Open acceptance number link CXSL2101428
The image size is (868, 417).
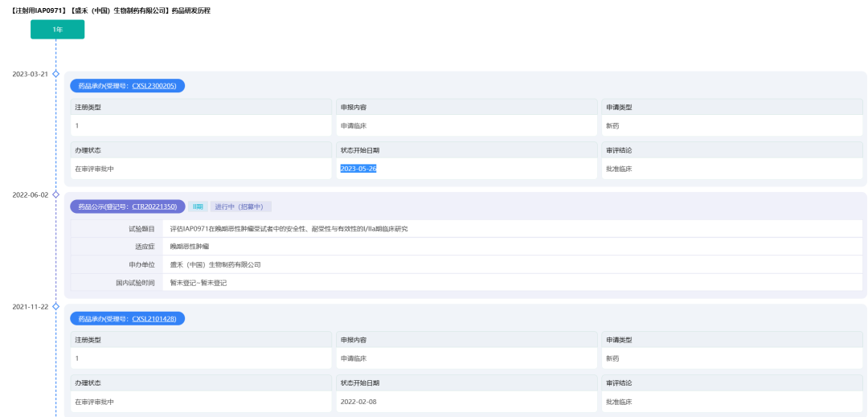tap(156, 319)
